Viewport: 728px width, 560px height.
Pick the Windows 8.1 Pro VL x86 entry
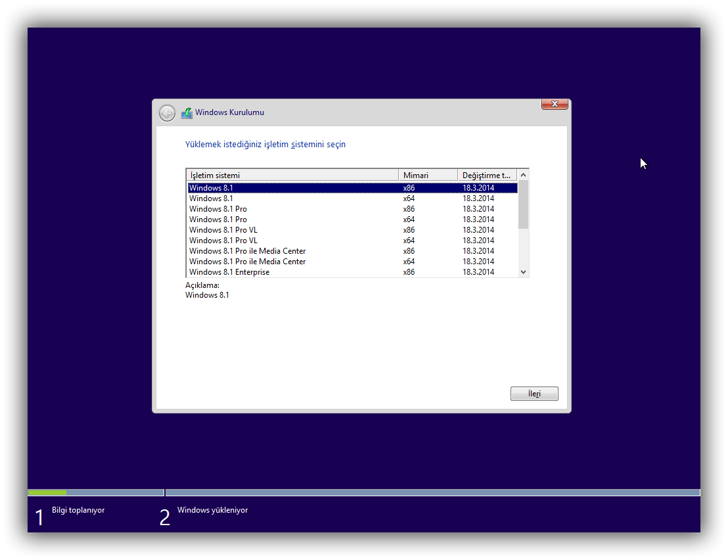pos(352,230)
